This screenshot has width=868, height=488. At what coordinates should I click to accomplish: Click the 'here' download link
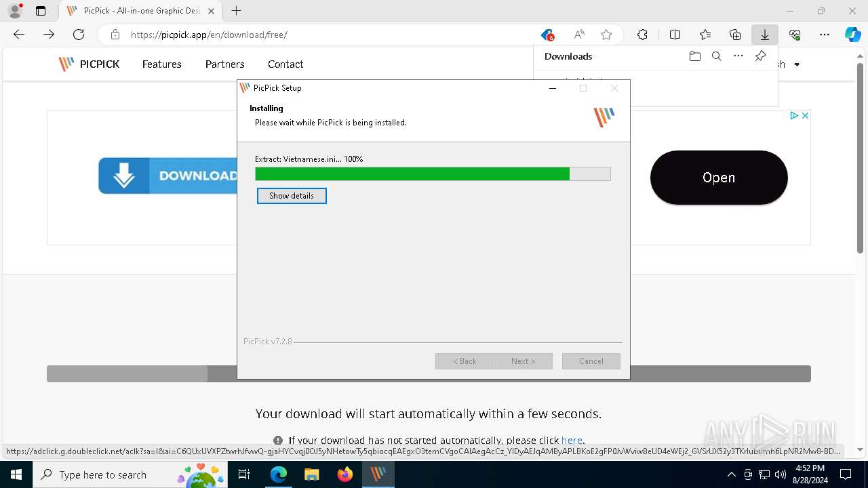tap(572, 441)
